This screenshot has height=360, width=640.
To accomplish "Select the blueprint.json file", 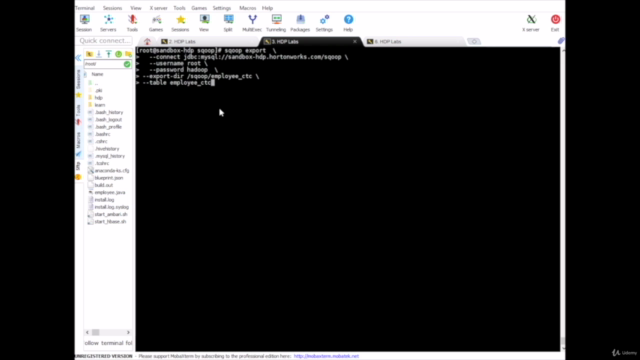I will coord(109,178).
